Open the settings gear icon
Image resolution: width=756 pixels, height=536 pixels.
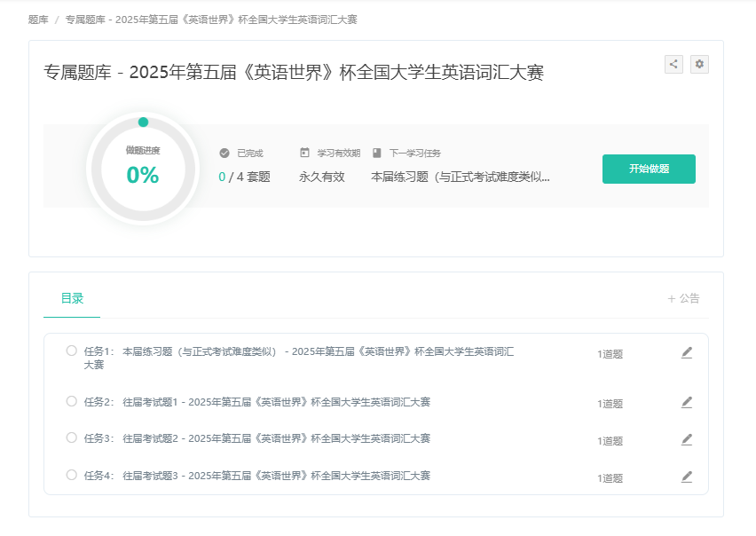(x=699, y=64)
